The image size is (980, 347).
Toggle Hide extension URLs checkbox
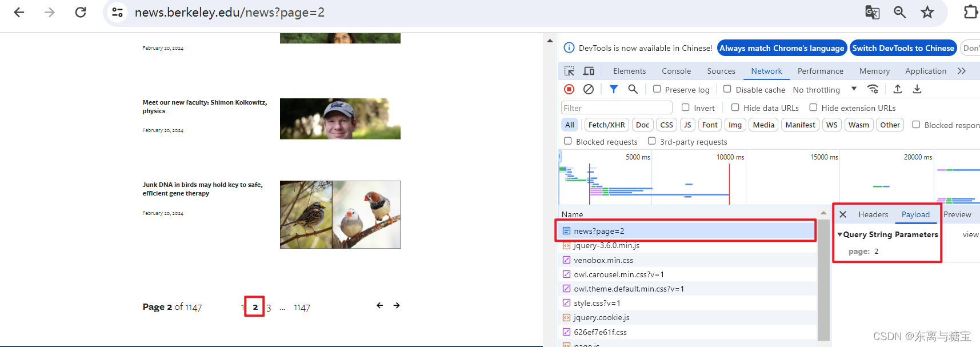(813, 107)
